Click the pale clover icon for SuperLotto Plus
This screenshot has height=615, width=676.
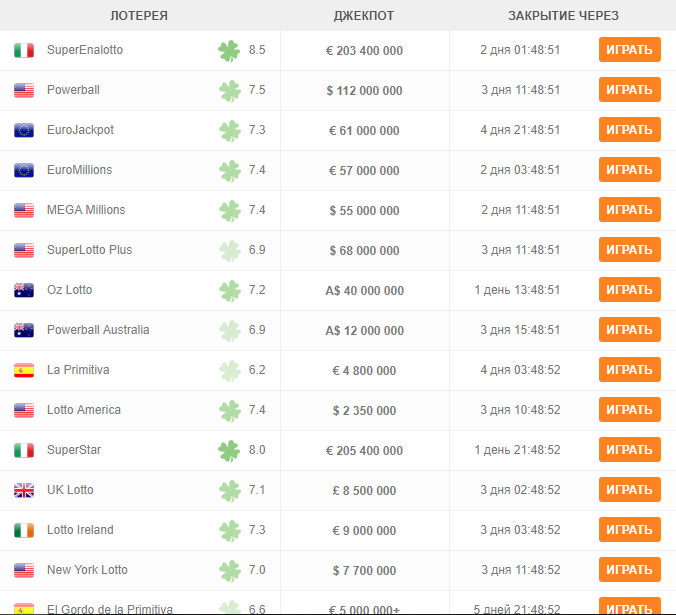(229, 251)
